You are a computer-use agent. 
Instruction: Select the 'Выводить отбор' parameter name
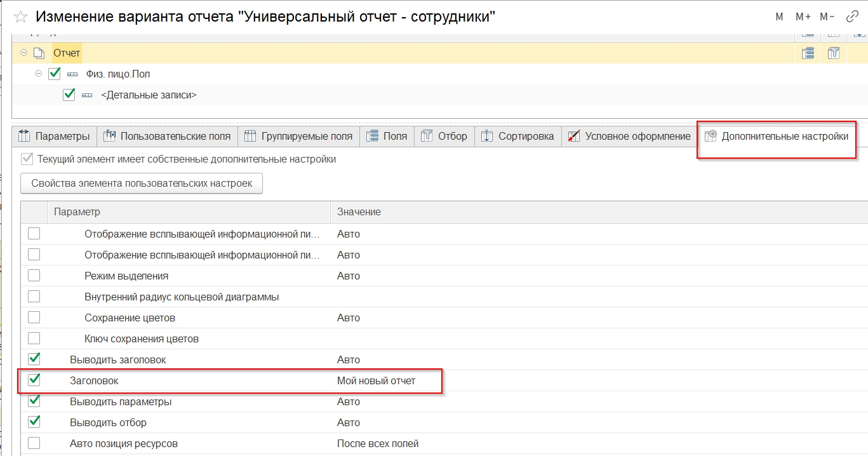(108, 422)
